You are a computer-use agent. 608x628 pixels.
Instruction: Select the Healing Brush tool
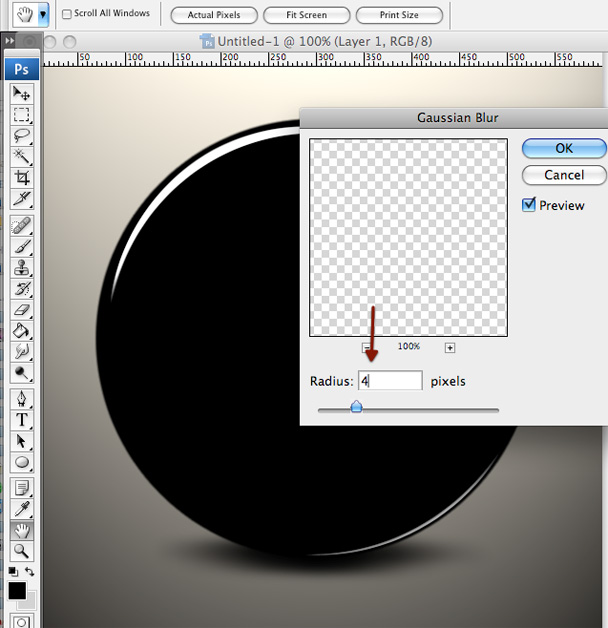click(21, 225)
